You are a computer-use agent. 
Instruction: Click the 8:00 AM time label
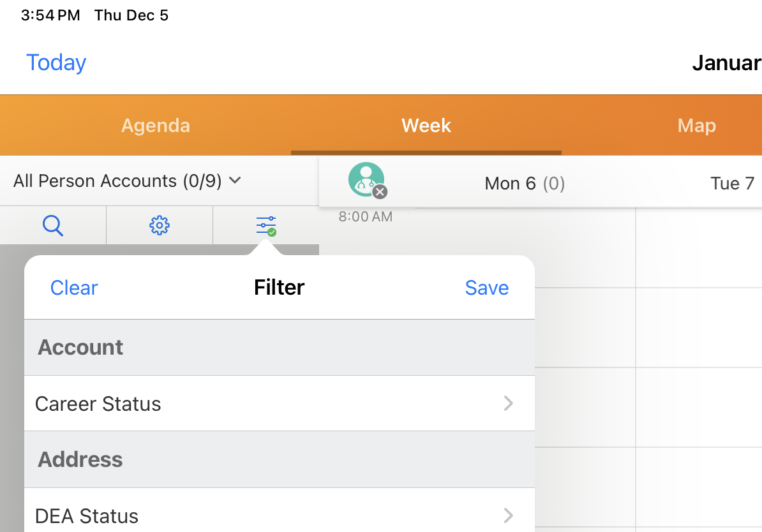point(366,217)
